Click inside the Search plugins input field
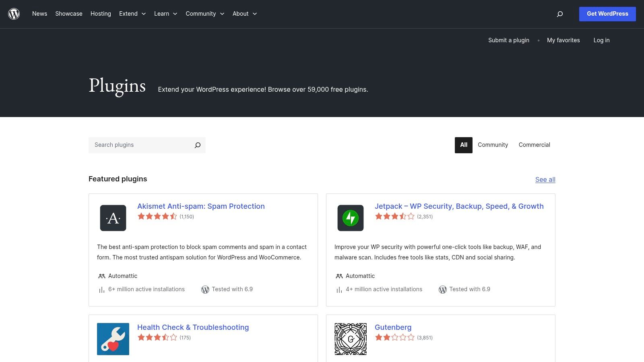 [x=137, y=145]
